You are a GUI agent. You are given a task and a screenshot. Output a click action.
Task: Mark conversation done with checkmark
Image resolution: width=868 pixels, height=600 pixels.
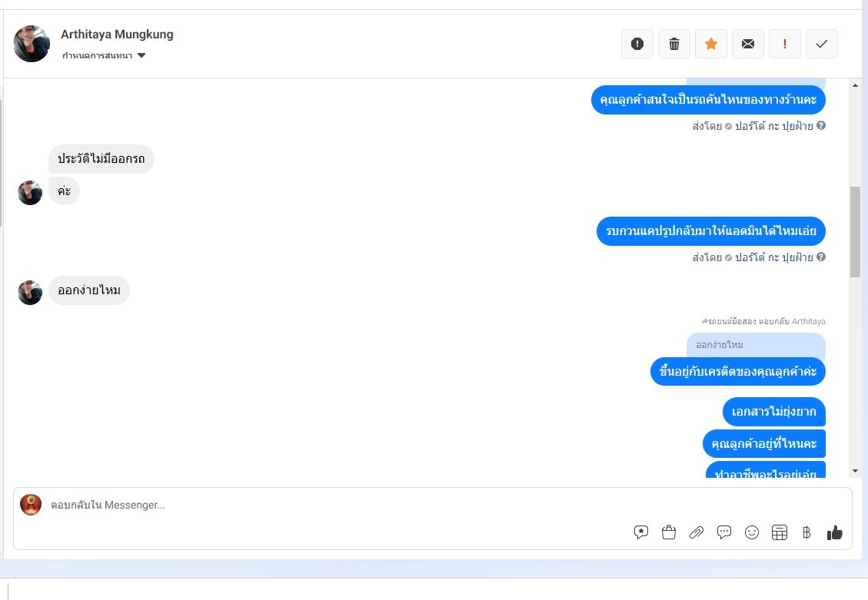tap(822, 44)
